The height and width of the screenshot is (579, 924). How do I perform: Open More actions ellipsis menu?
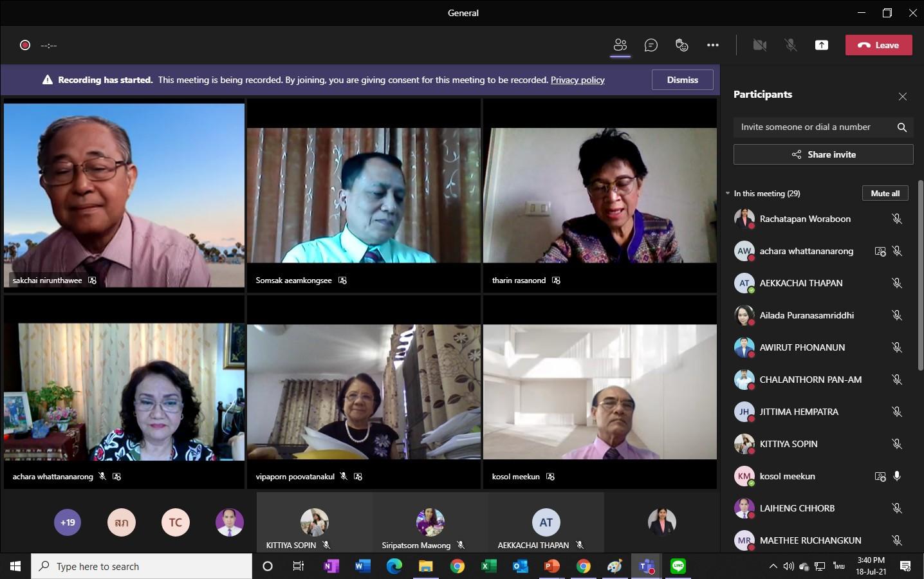click(713, 45)
